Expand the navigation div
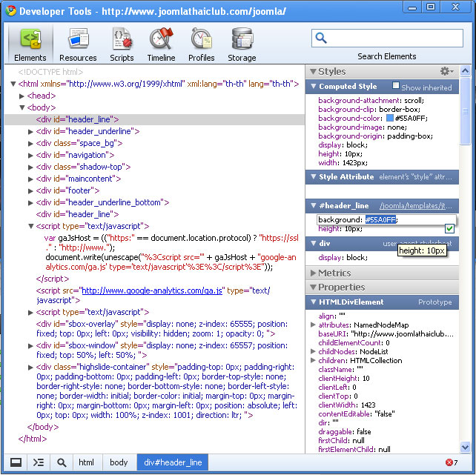 click(x=30, y=156)
